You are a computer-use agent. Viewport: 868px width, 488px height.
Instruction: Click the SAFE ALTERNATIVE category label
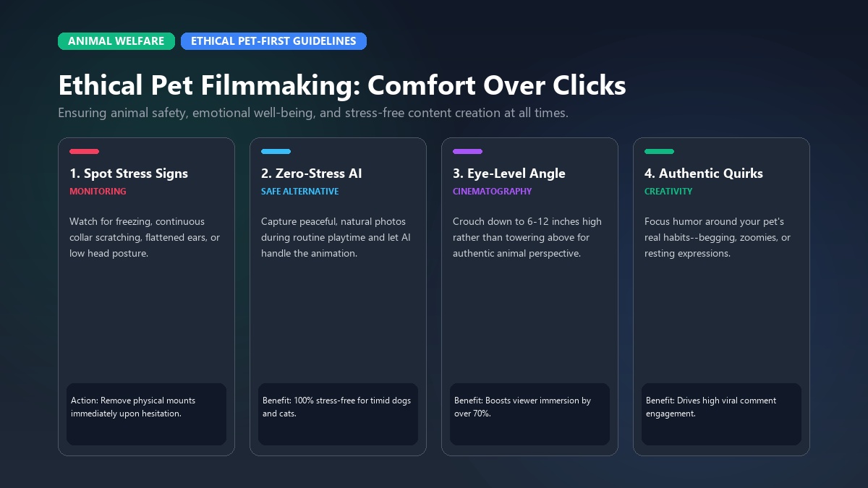click(299, 192)
